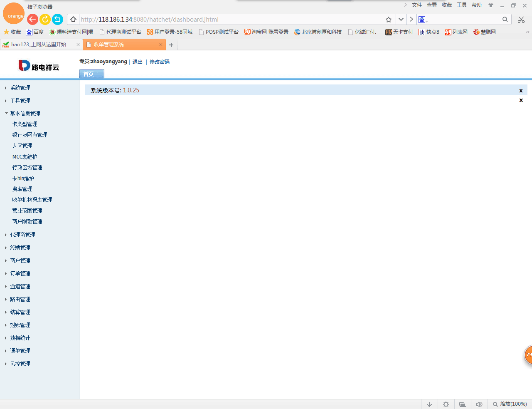Open 爆料迷支付网 bookmark
Viewport: 532px width, 409px height.
pyautogui.click(x=71, y=32)
